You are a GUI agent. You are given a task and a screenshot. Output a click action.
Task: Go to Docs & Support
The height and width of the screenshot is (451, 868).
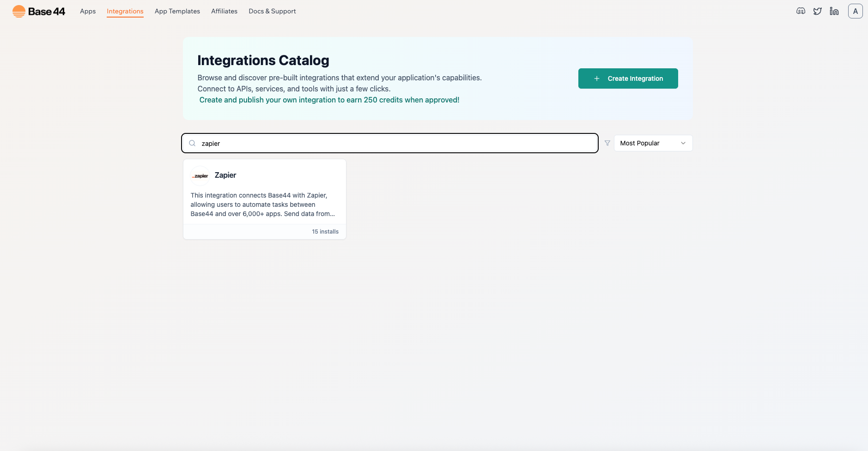point(272,11)
